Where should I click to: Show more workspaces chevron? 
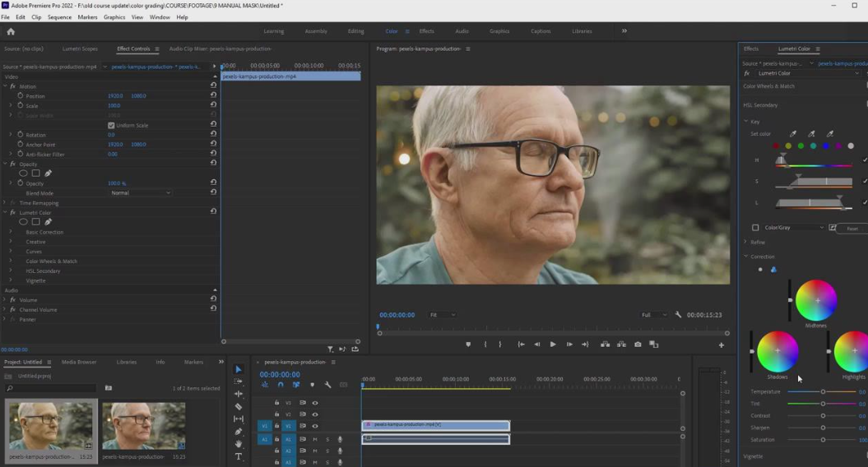624,31
